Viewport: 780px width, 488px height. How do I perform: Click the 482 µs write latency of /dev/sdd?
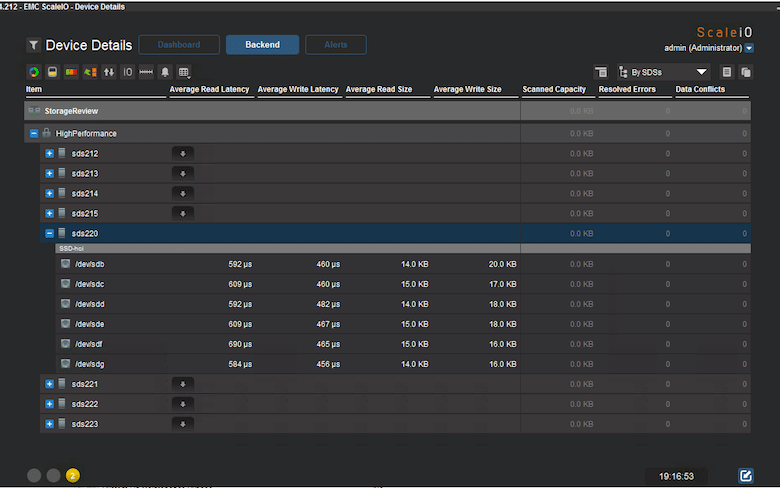(328, 304)
